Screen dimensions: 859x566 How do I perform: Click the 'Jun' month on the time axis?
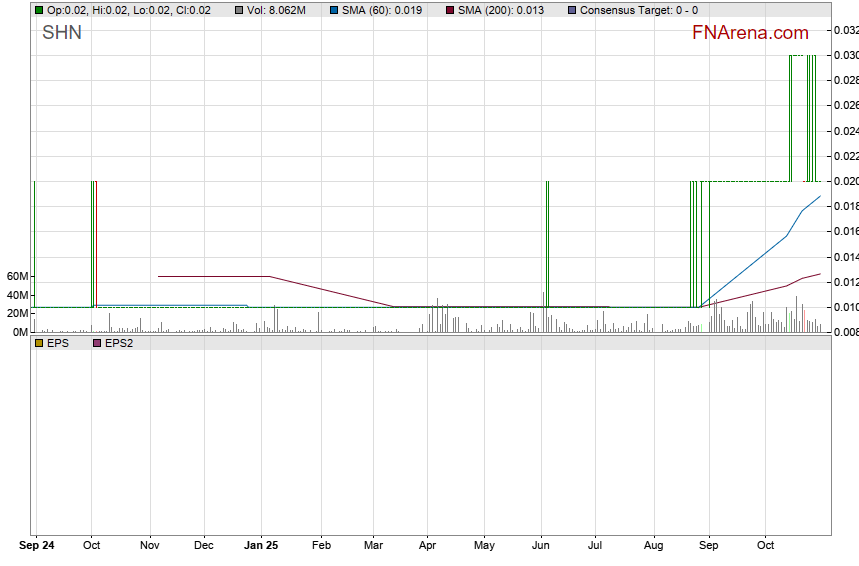click(x=542, y=546)
